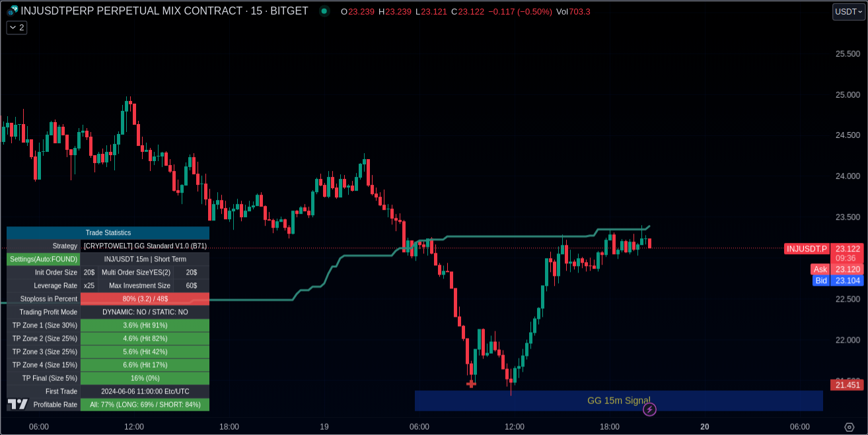Viewport: 868px width, 435px height.
Task: Click the INJ coin symbol logo
Action: pos(13,11)
